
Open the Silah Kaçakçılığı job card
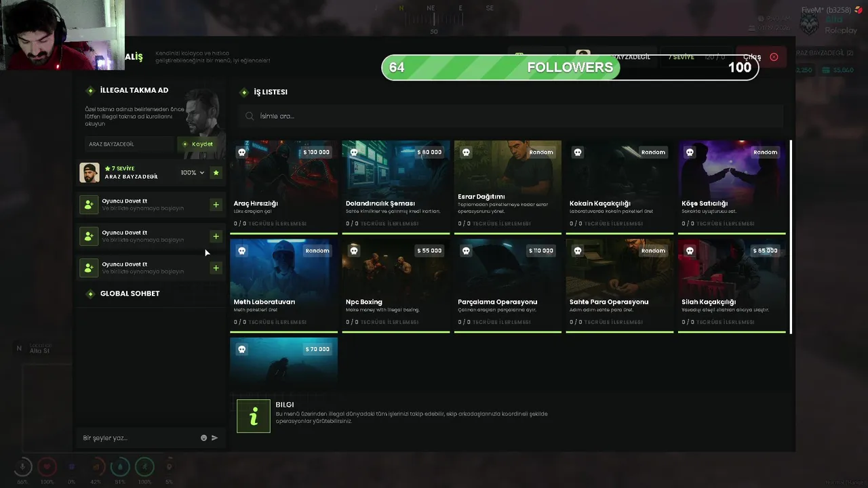tap(732, 285)
